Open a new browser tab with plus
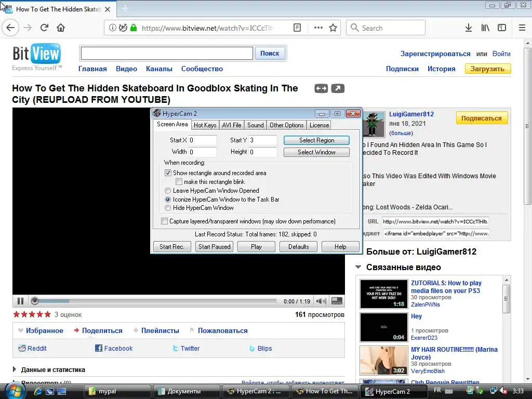 point(125,8)
